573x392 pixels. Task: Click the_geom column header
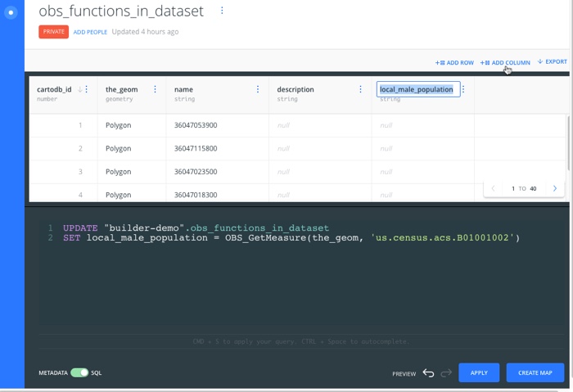(x=122, y=89)
